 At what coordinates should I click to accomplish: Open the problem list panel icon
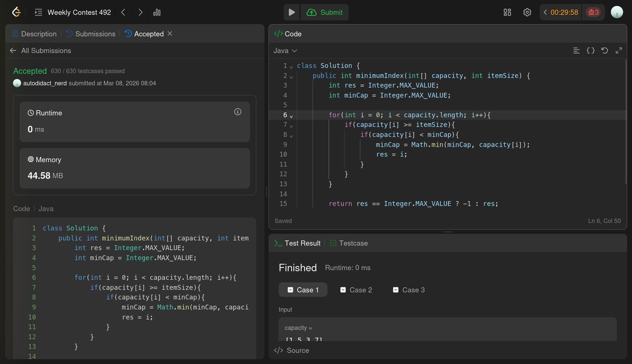click(38, 12)
